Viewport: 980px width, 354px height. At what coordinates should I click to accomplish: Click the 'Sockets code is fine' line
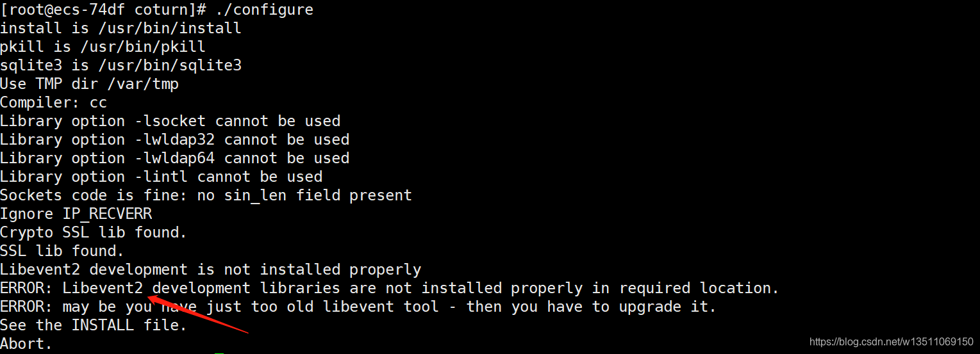206,195
